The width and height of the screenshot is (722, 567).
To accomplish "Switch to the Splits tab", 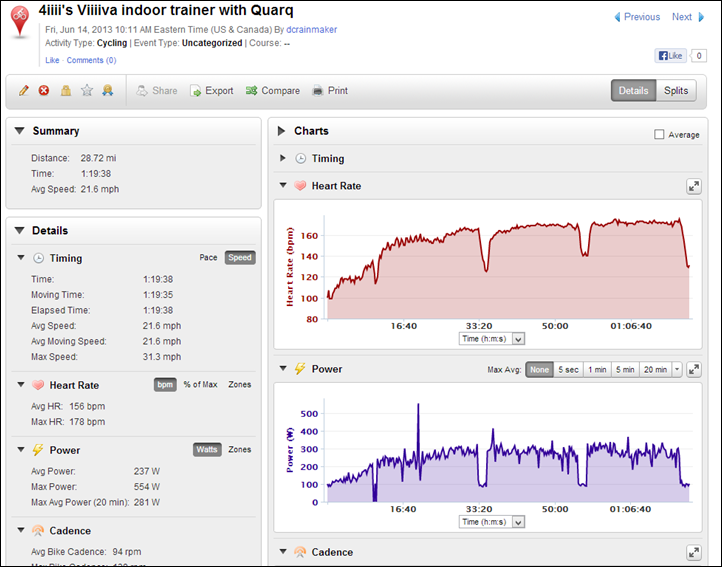I will pyautogui.click(x=676, y=91).
